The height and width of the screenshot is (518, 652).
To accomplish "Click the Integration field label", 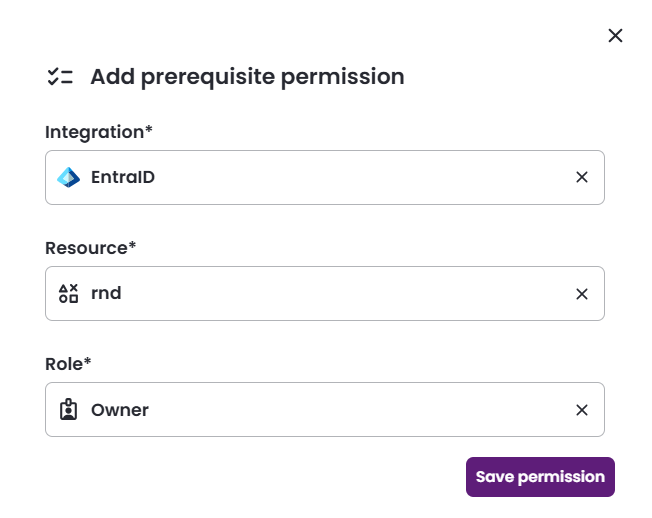I will click(x=94, y=132).
